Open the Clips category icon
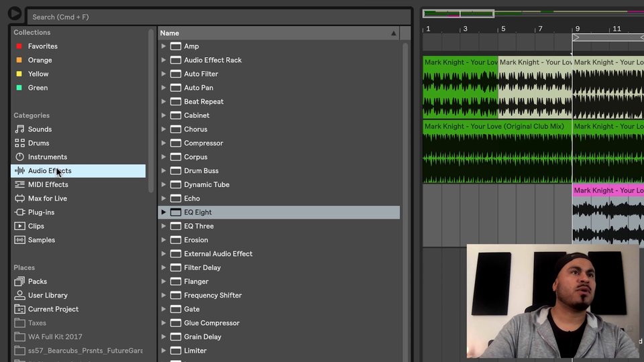 coord(19,226)
